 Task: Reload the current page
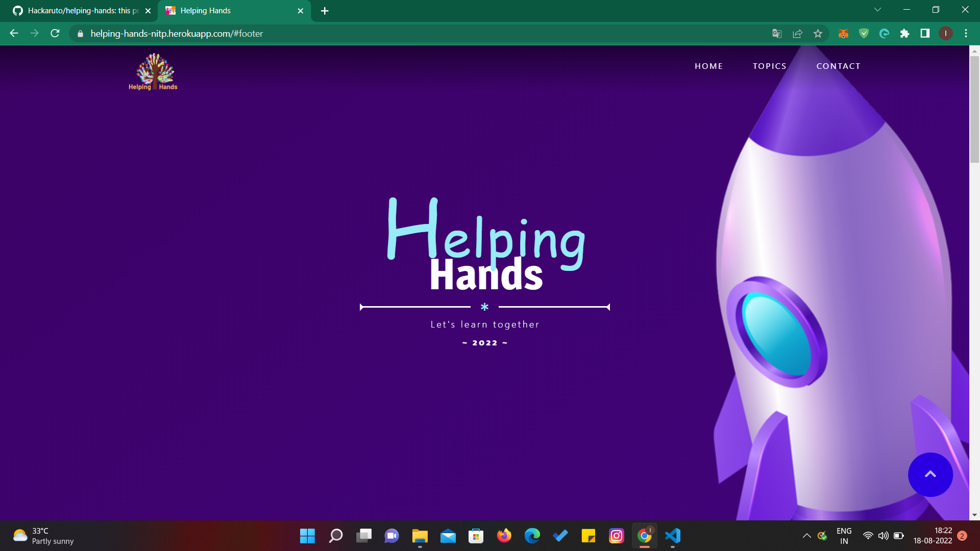point(55,34)
